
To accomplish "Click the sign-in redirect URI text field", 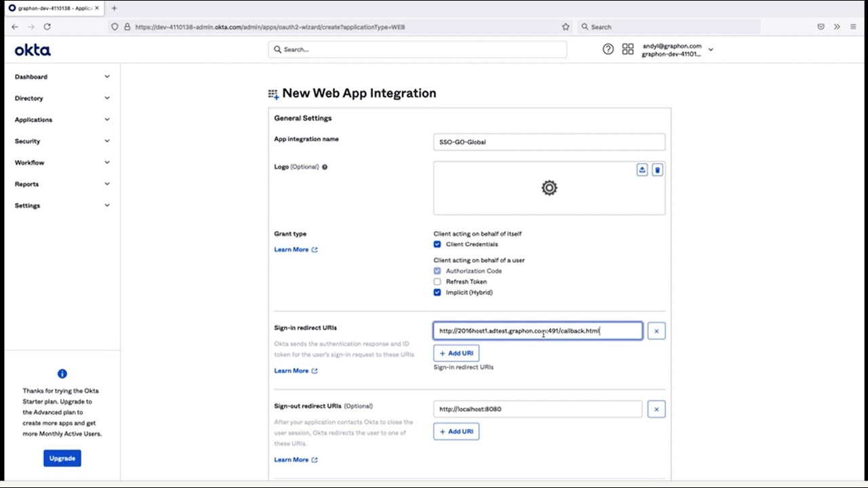I will click(538, 331).
